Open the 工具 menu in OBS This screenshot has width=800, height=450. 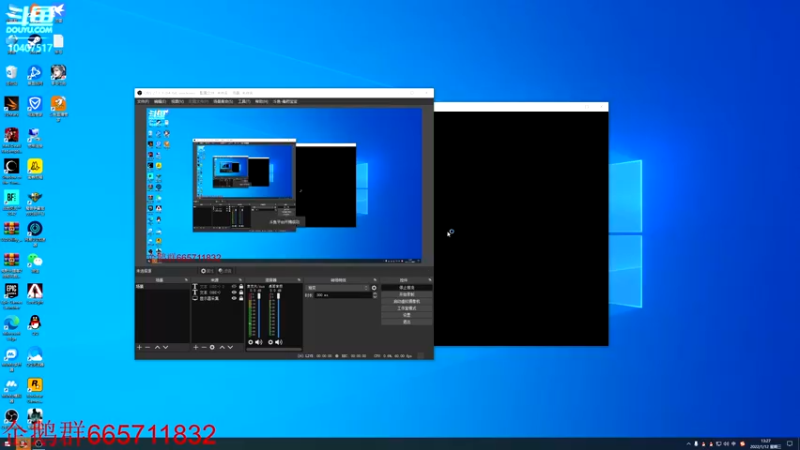(x=244, y=102)
